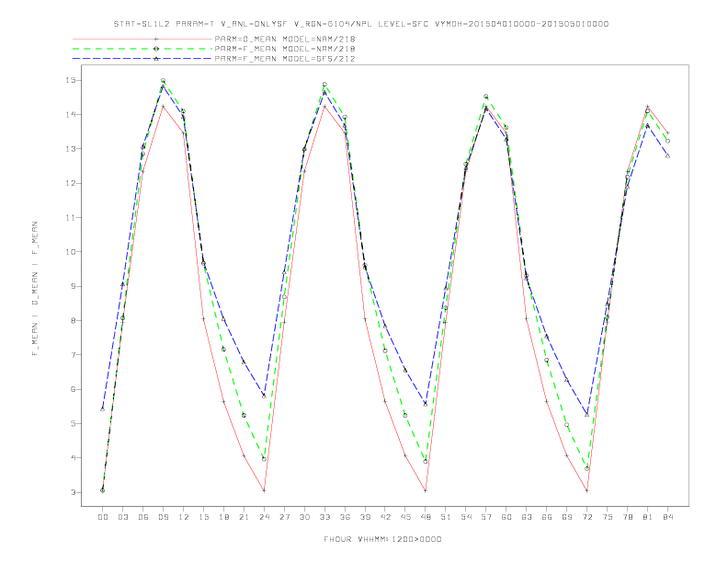Viewport: 728px width, 563px height.
Task: Click x-axis tick label 00
Action: click(x=103, y=517)
